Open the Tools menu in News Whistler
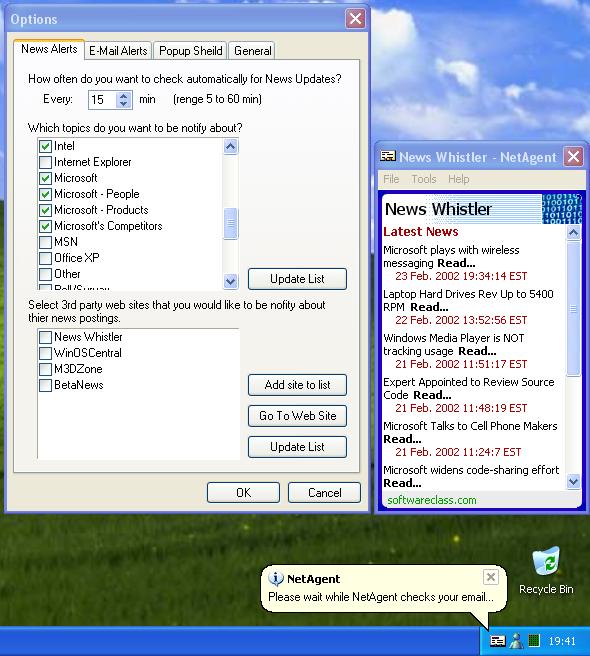The image size is (590, 656). 423,179
